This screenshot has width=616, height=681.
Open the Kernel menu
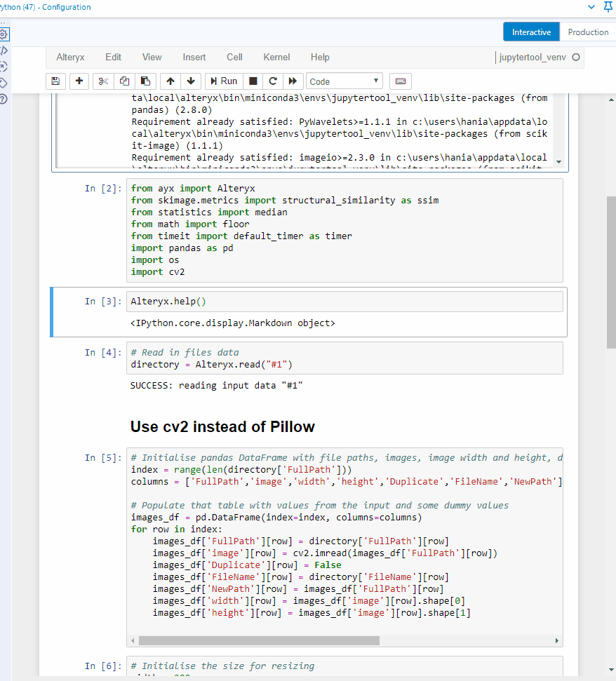click(276, 58)
